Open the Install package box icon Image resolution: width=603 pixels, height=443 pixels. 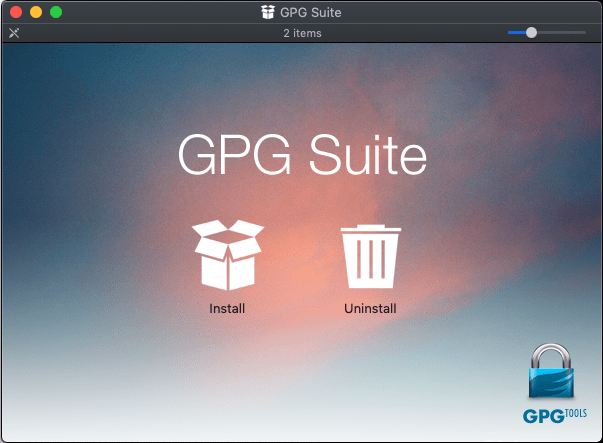pos(228,255)
